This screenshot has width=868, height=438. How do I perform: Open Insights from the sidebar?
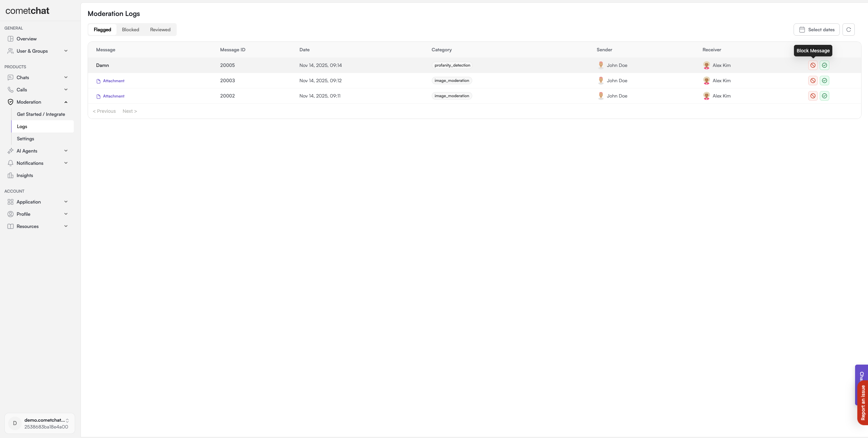(25, 175)
